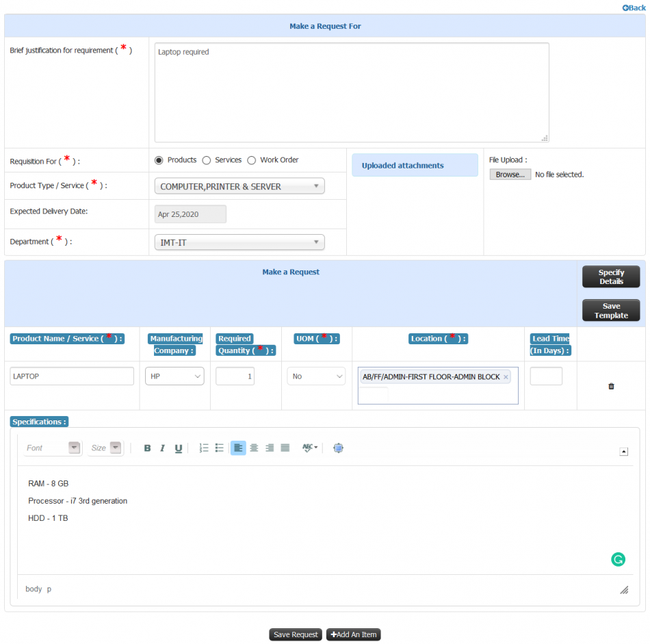Click the 'RAM - 8 GB' line
650x644 pixels.
coord(49,484)
